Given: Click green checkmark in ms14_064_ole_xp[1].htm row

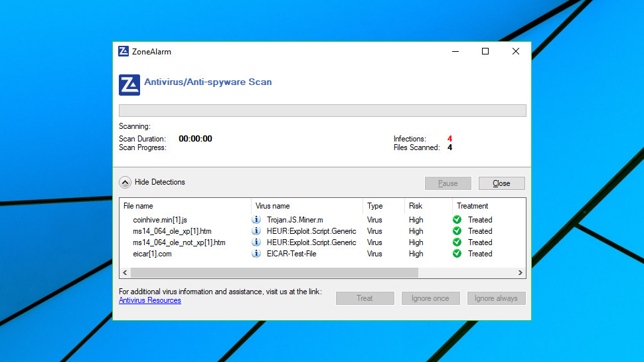Looking at the screenshot, I should (x=457, y=231).
